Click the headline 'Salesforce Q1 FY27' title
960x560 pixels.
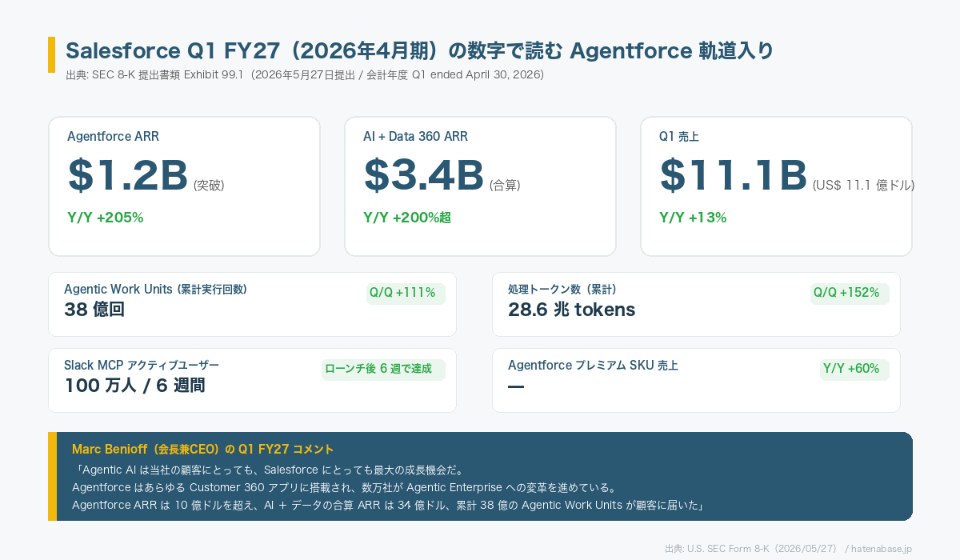point(419,50)
